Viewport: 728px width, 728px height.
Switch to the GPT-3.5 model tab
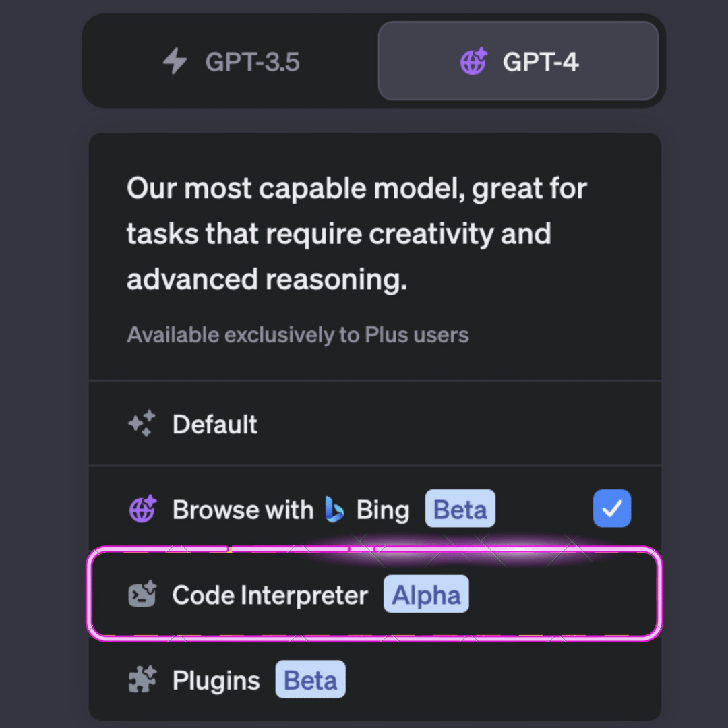click(231, 62)
